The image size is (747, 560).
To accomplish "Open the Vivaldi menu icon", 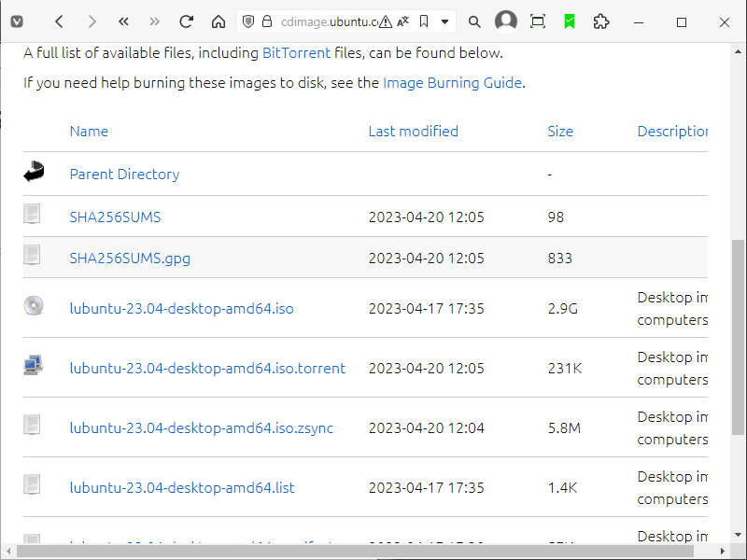I will pyautogui.click(x=17, y=21).
